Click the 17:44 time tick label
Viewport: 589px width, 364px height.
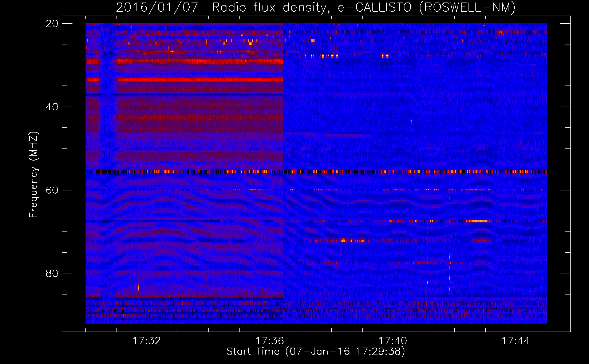(x=516, y=341)
